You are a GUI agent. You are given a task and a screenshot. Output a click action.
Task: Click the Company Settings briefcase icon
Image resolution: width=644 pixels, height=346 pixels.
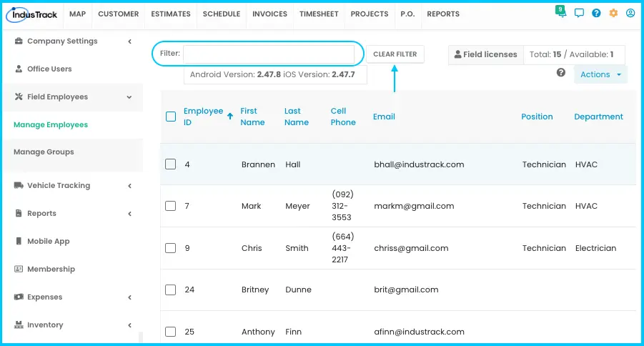point(19,41)
